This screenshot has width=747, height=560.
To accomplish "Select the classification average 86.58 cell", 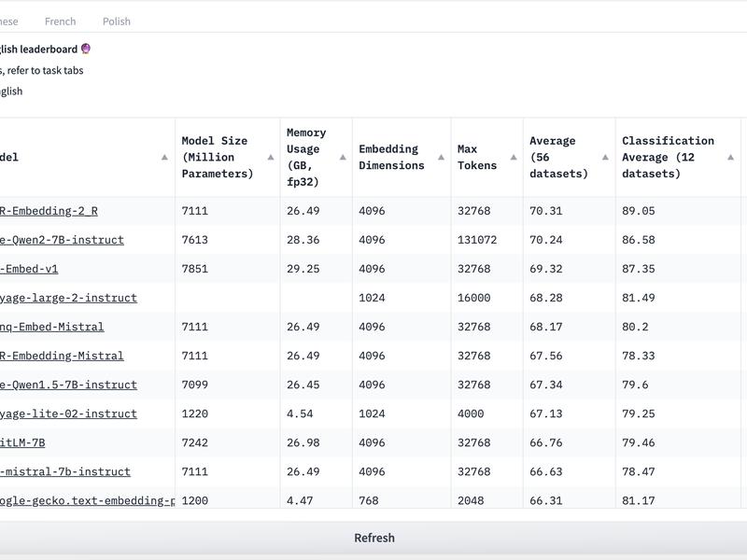I will 678,240.
